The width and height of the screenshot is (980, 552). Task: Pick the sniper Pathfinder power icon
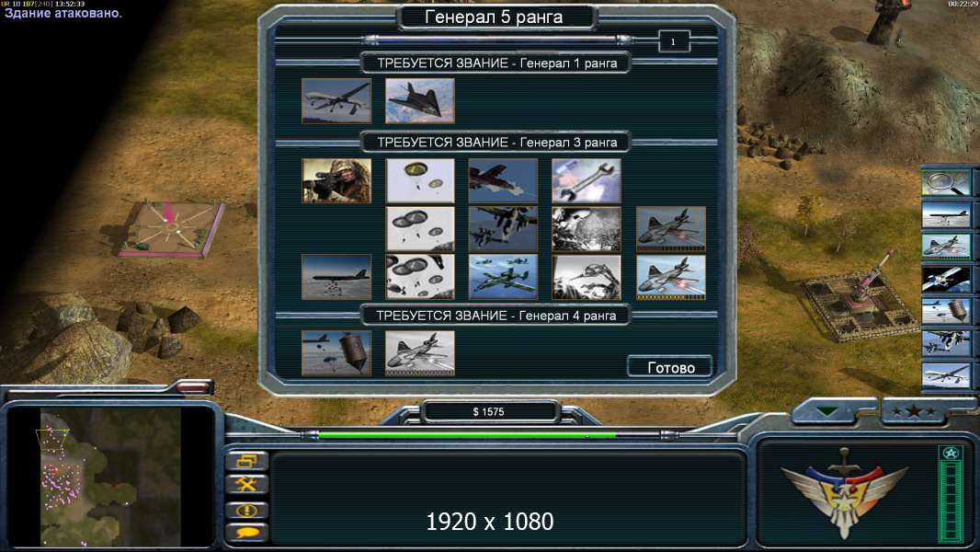coord(336,180)
